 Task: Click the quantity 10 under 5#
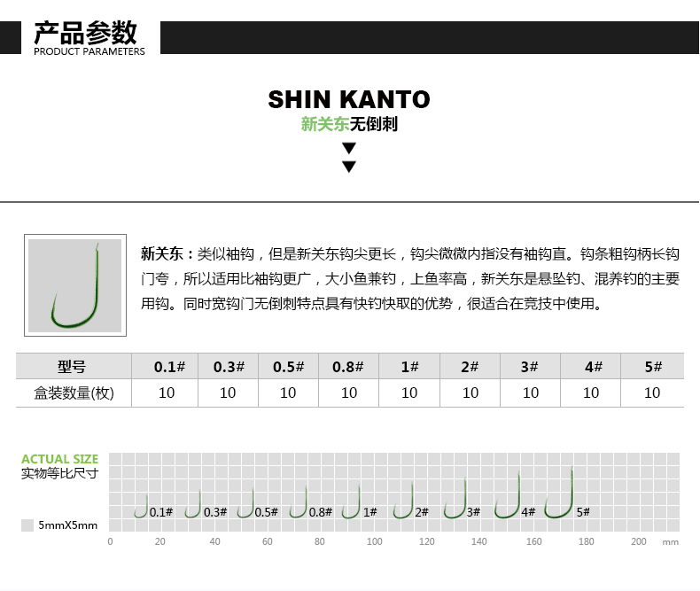[x=652, y=393]
